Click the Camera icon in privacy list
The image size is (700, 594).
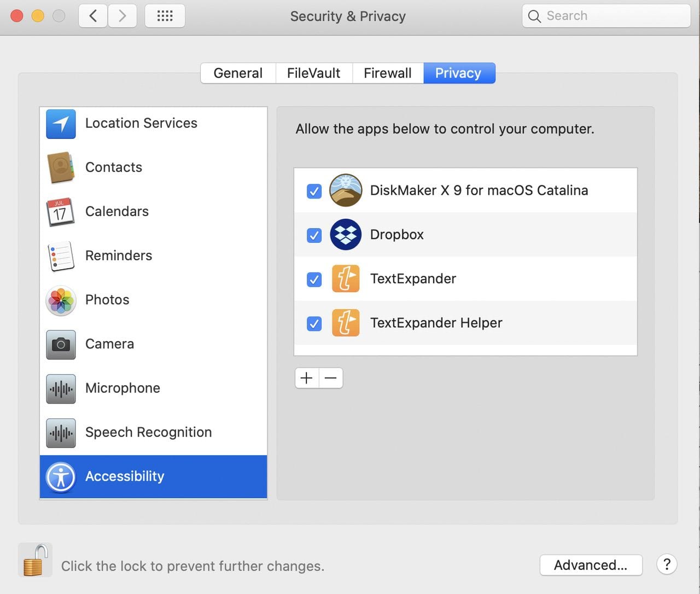(61, 345)
